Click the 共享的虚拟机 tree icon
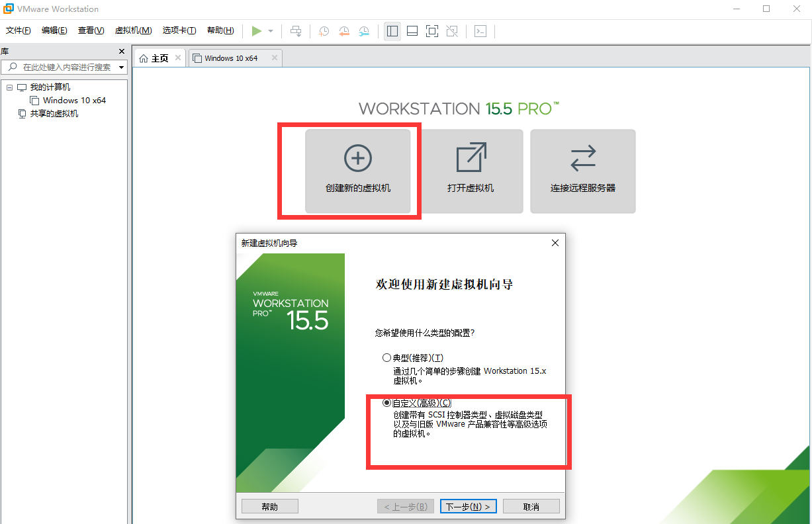Image resolution: width=812 pixels, height=524 pixels. pos(22,114)
